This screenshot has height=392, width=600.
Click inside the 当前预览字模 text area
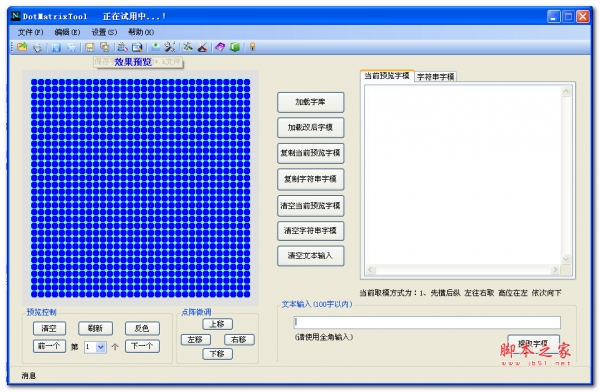[463, 175]
